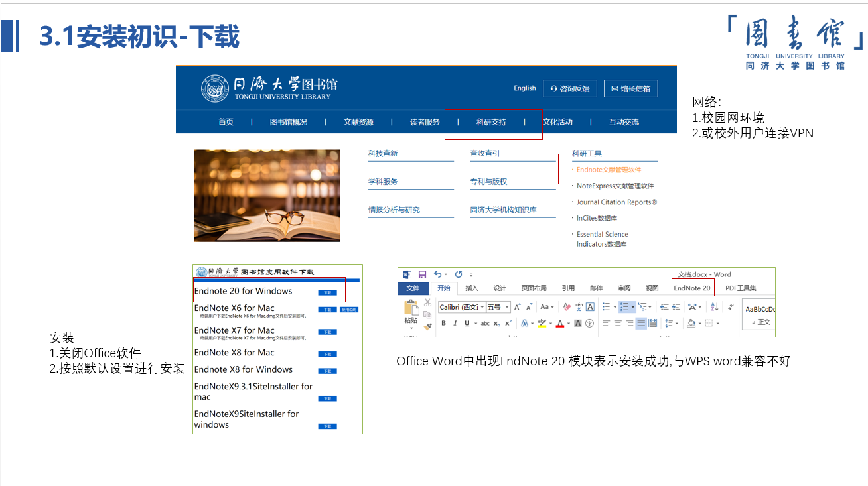Expand the borders dropdown in Word
Image resolution: width=868 pixels, height=486 pixels.
(x=718, y=323)
